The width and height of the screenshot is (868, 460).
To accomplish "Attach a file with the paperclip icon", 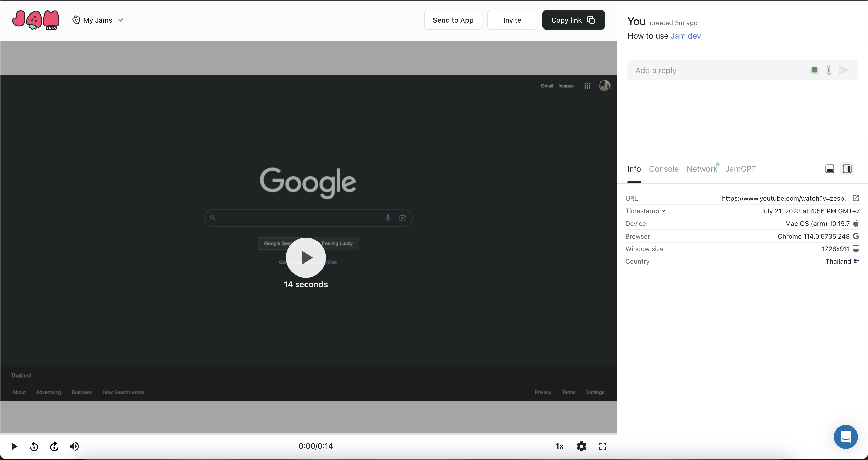I will pyautogui.click(x=829, y=70).
